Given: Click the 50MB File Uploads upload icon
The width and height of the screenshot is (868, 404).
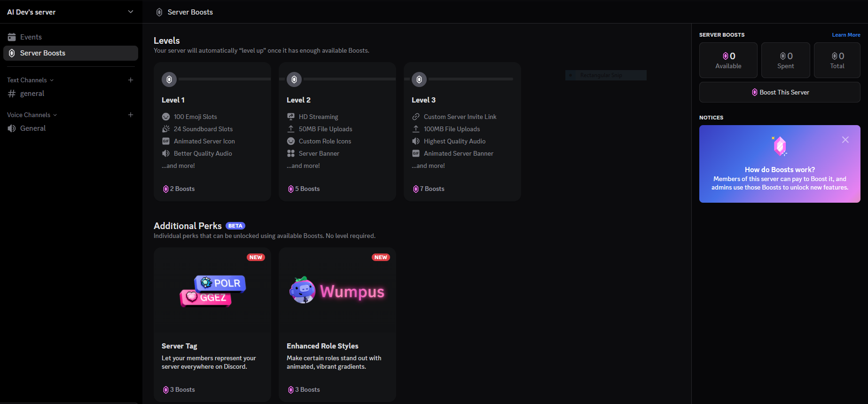Looking at the screenshot, I should [291, 129].
